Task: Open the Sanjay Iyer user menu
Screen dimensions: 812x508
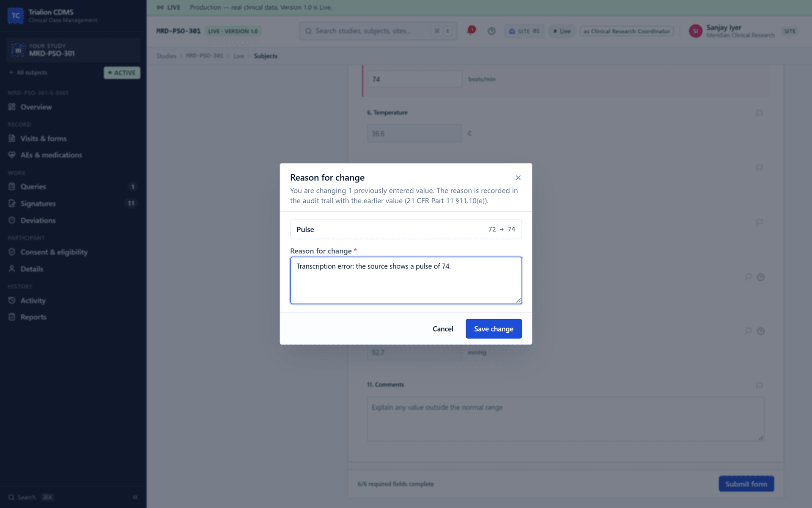Action: click(x=743, y=31)
